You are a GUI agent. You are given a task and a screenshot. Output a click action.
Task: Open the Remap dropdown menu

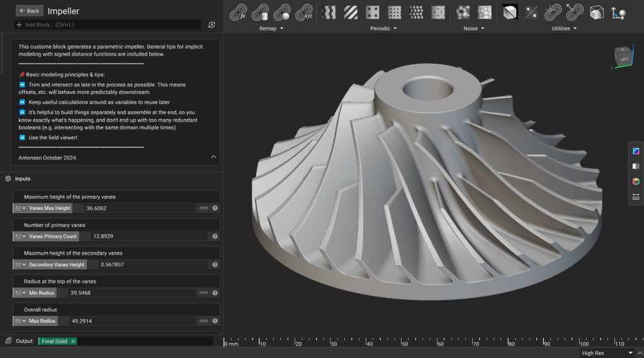[271, 28]
